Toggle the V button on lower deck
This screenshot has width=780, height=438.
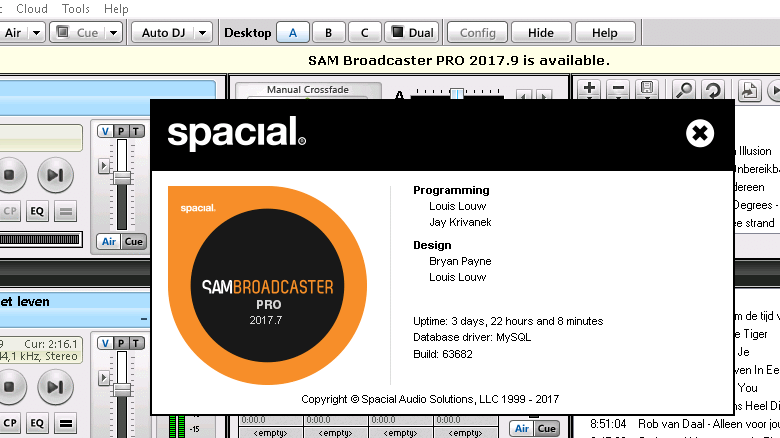105,343
